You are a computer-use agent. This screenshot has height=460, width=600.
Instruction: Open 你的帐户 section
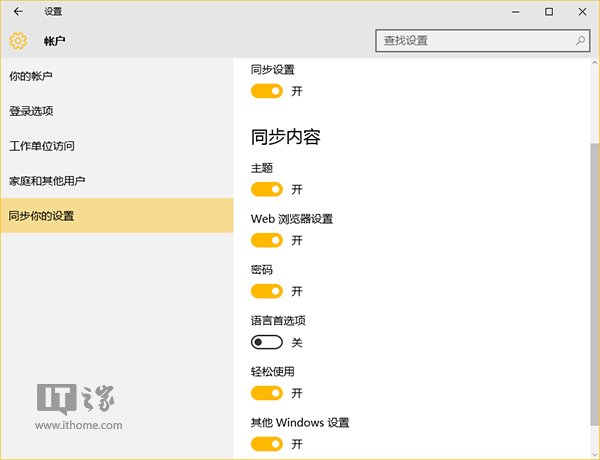(30, 76)
